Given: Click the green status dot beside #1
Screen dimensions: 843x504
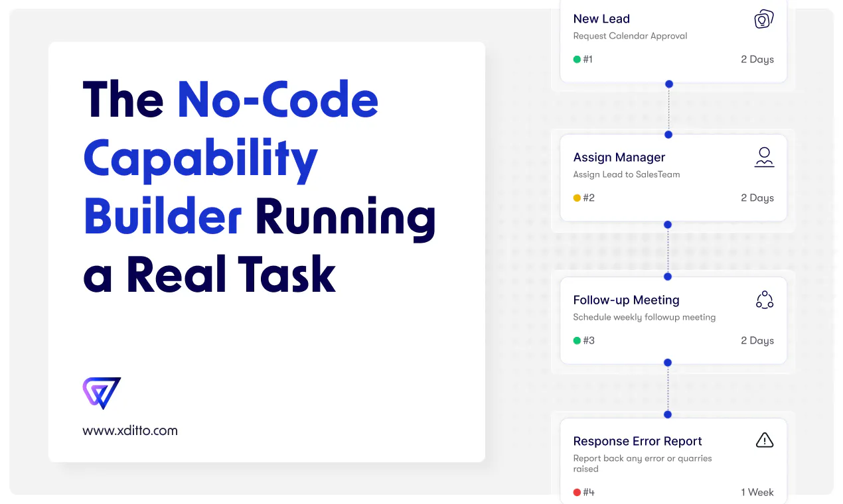Looking at the screenshot, I should 577,59.
